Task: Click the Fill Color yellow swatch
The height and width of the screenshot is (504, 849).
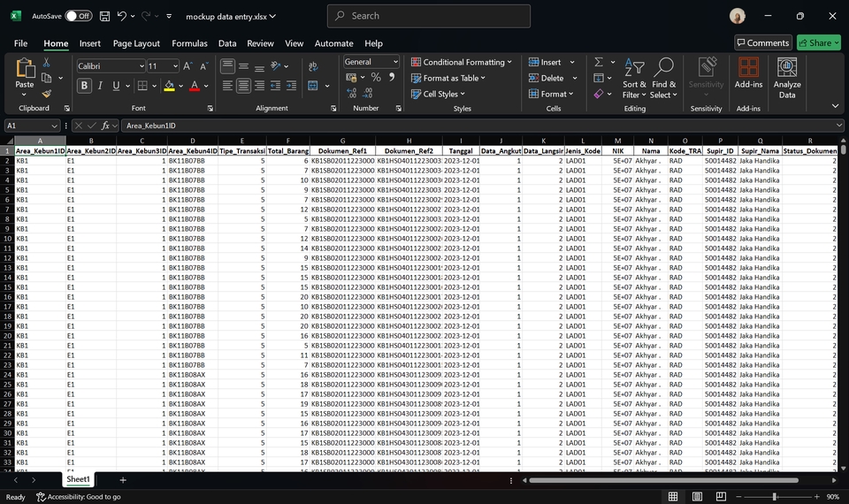Action: (x=170, y=86)
